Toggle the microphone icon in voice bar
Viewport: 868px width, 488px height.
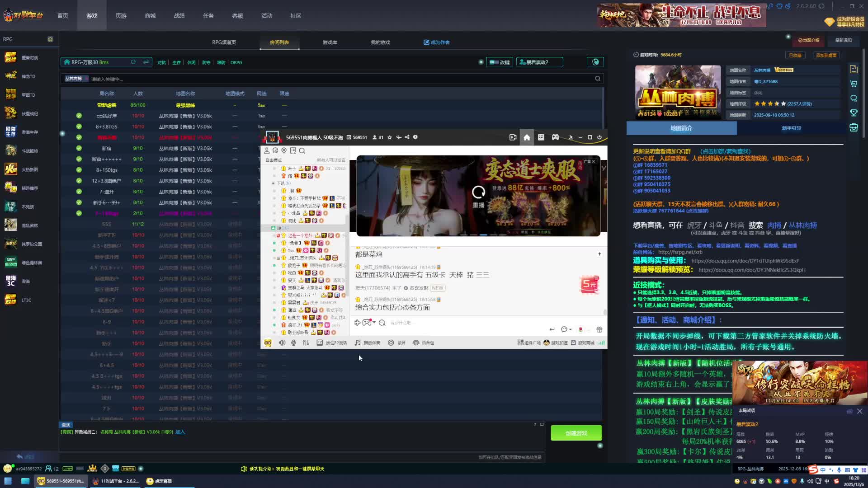(x=294, y=343)
